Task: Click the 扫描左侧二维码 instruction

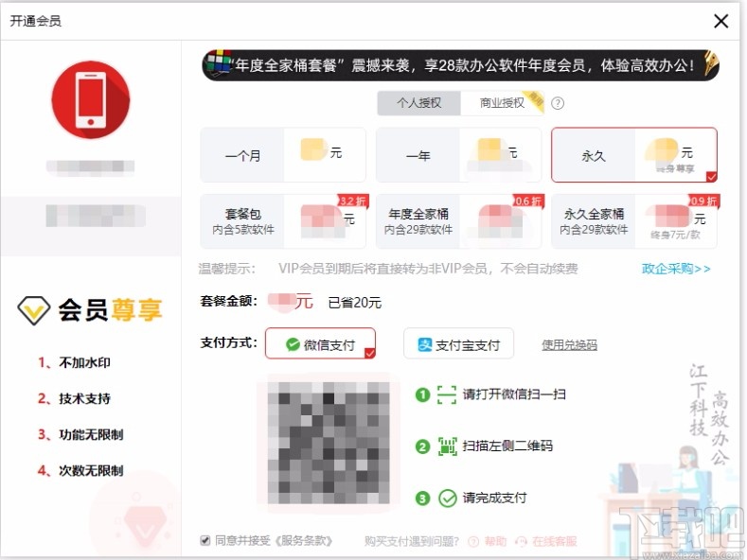Action: [x=507, y=446]
